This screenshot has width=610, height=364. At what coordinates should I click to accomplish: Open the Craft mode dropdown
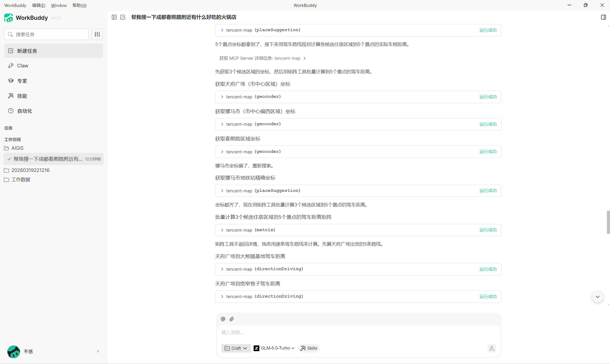[236, 348]
